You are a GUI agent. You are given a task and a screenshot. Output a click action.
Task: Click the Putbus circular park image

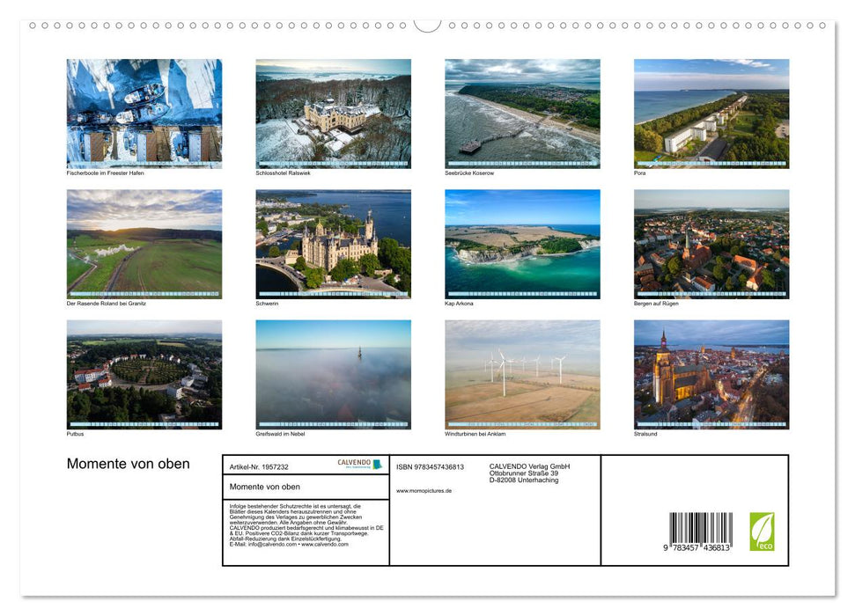coord(144,375)
